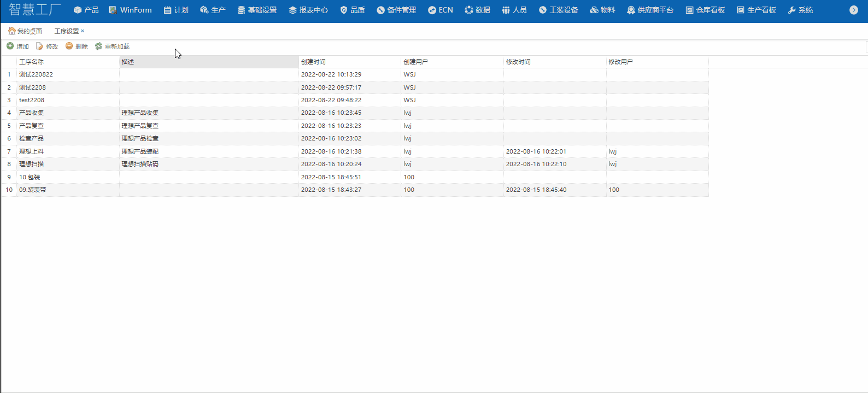Open the 基础设置 menu
This screenshot has width=868, height=393.
pyautogui.click(x=257, y=10)
